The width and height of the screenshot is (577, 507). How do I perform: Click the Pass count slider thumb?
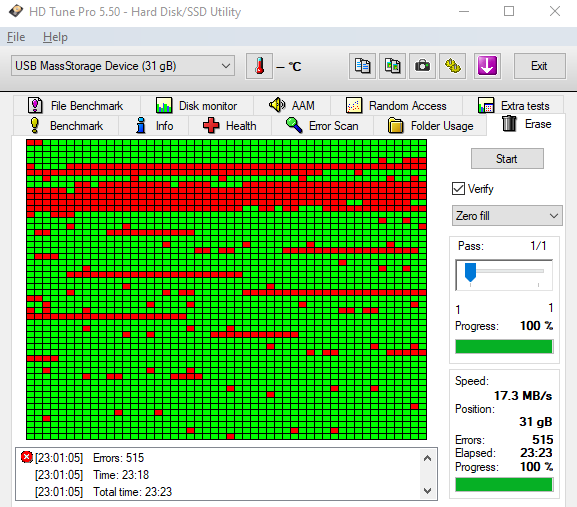pyautogui.click(x=470, y=272)
